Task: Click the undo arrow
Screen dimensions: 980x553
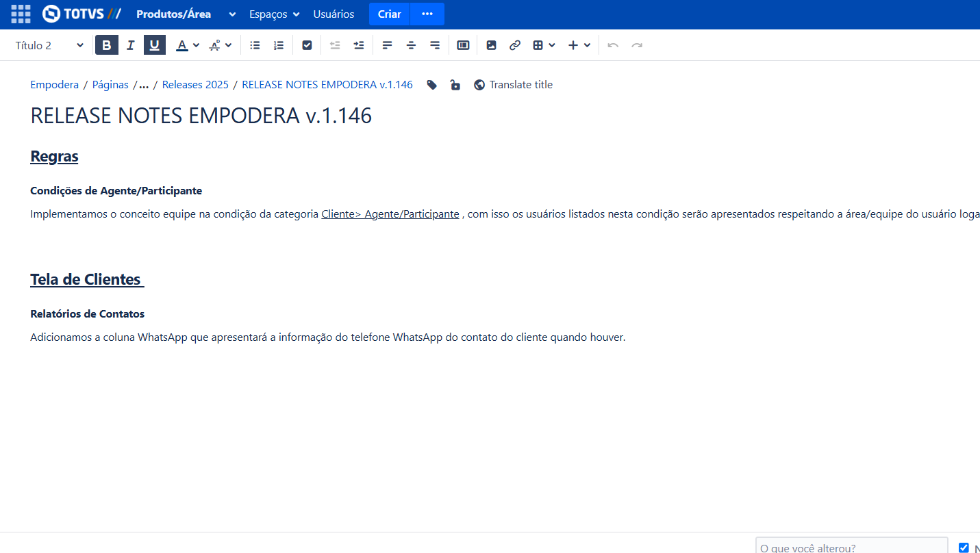Action: [613, 45]
